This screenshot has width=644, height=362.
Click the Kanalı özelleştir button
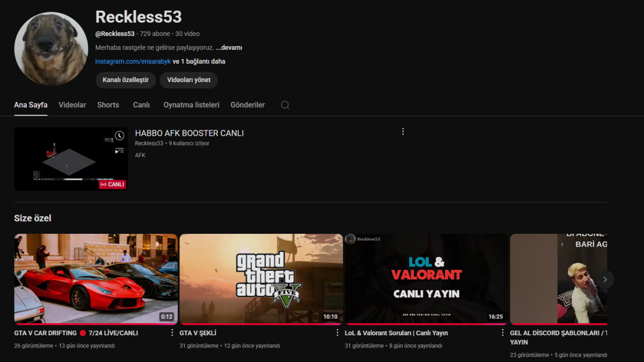click(126, 80)
